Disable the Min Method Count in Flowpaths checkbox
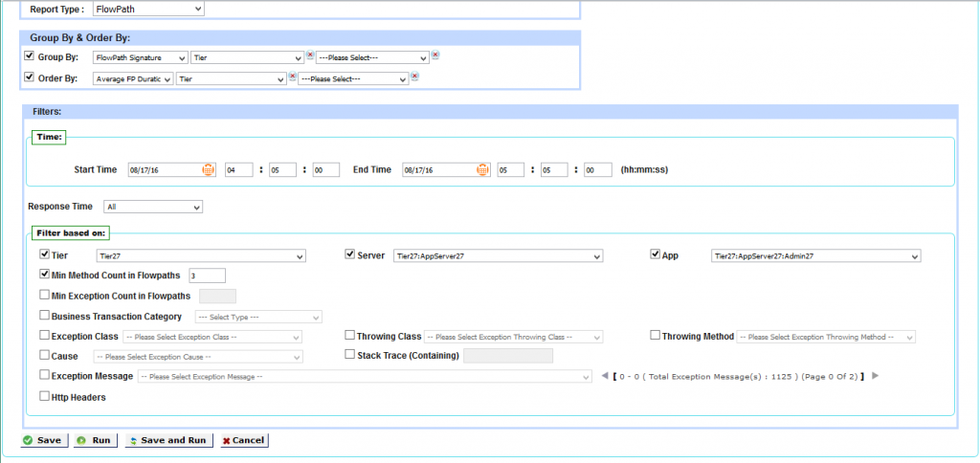 [45, 276]
